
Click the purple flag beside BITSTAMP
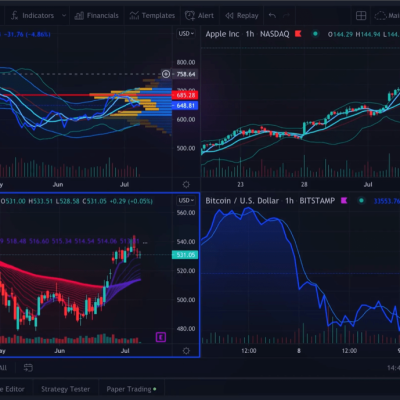coord(344,200)
